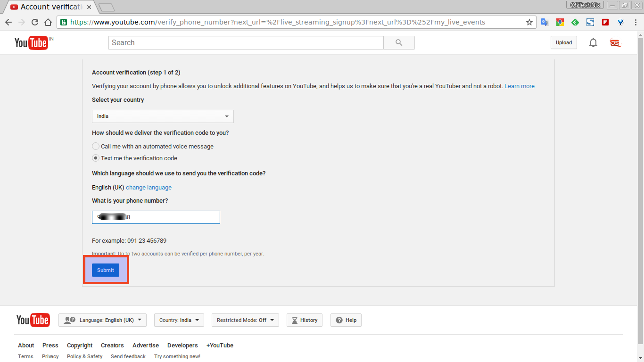Screen dimensions: 644x362
Task: Open the Copyright footer link
Action: point(80,346)
